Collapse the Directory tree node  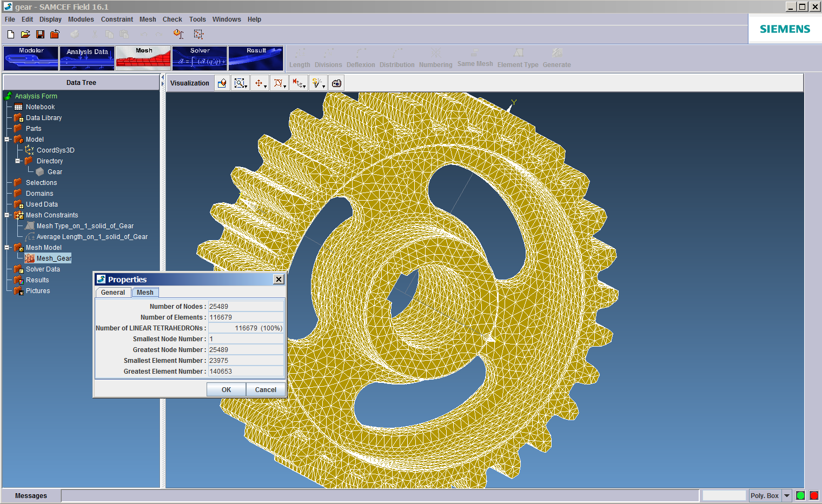coord(18,161)
